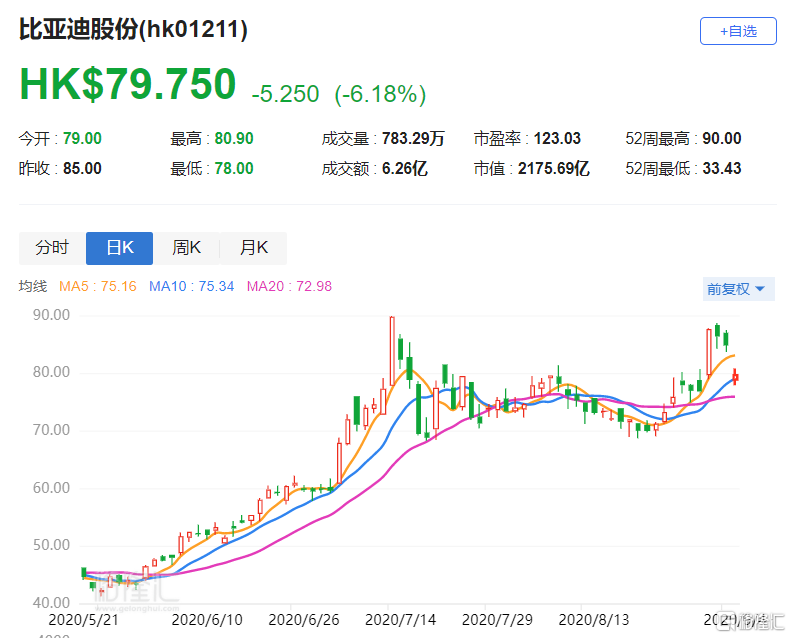The height and width of the screenshot is (638, 791).
Task: Click the MA5 moving average label
Action: click(97, 286)
